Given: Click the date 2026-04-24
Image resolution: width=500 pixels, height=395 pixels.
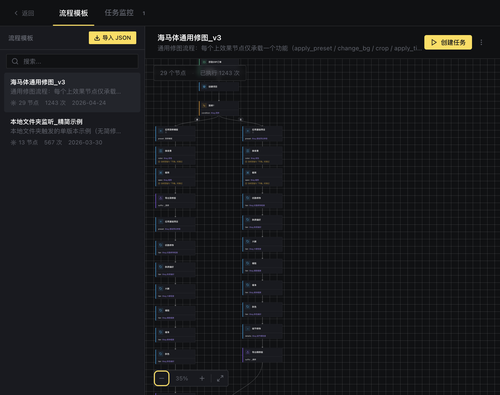Looking at the screenshot, I should (89, 103).
